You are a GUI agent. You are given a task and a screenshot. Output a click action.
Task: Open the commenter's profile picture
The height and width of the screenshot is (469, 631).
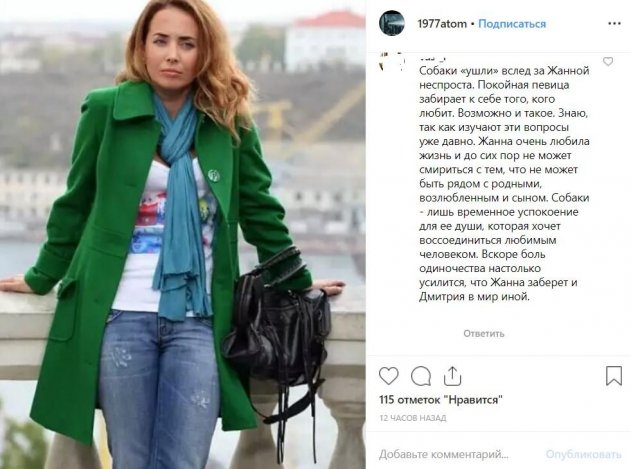click(x=392, y=63)
